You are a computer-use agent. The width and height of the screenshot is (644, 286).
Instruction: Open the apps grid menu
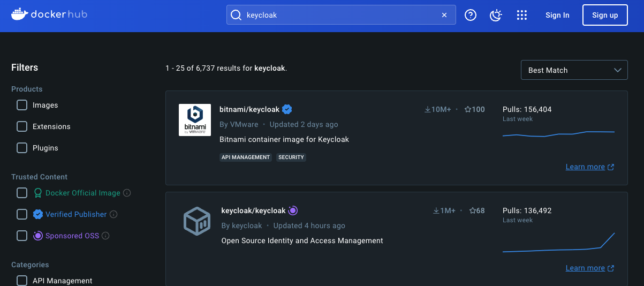tap(522, 15)
